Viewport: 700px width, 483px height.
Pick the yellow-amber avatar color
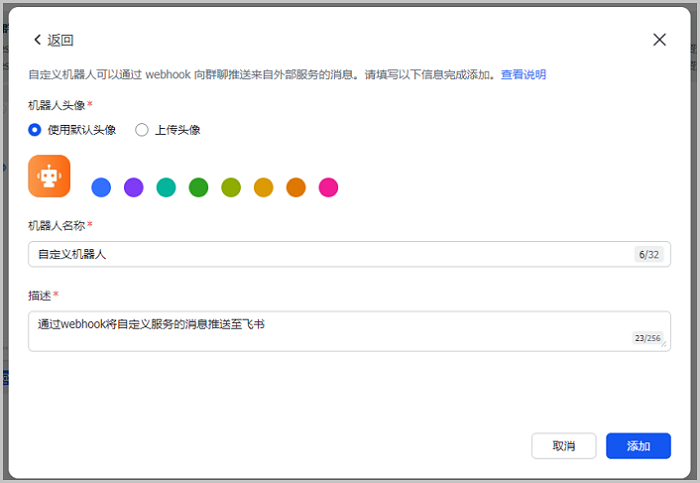263,187
